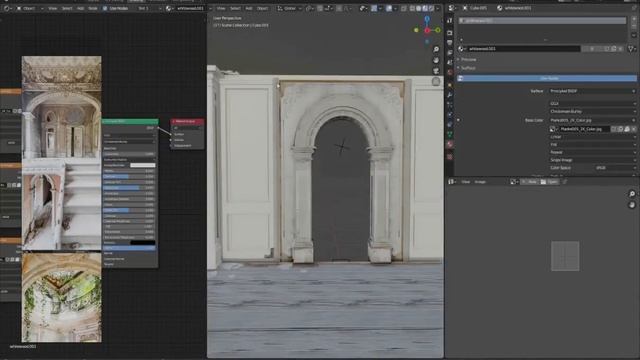Open the Output properties tab icon
Image resolution: width=640 pixels, height=360 pixels.
tap(450, 42)
